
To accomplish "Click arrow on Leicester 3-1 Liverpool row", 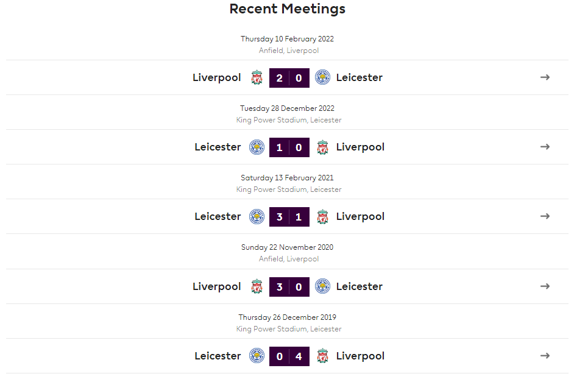I will point(545,216).
